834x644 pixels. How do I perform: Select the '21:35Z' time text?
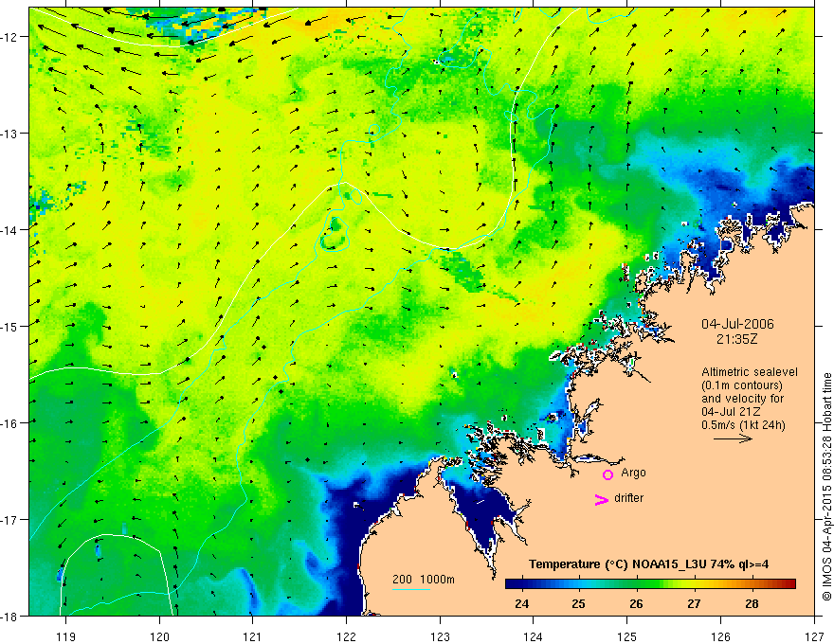[736, 339]
